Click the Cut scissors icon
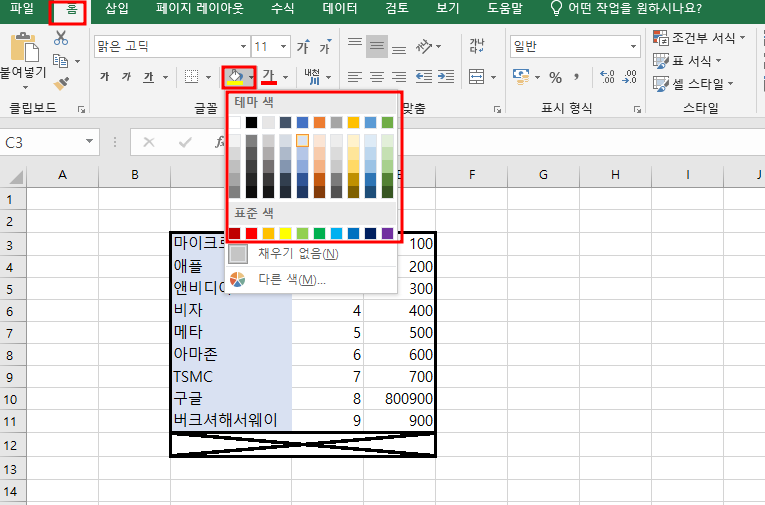The width and height of the screenshot is (765, 505). pyautogui.click(x=61, y=38)
